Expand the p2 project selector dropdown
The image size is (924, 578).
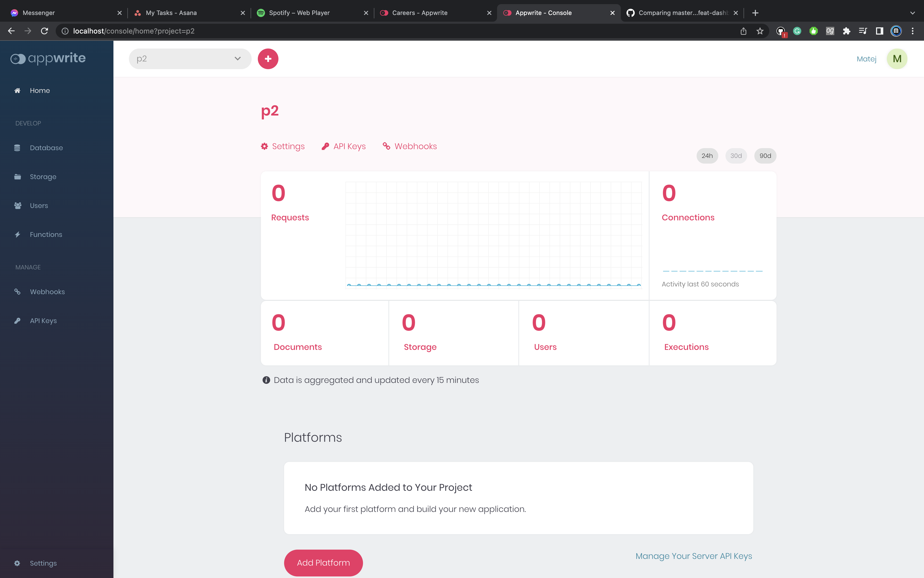pyautogui.click(x=190, y=59)
